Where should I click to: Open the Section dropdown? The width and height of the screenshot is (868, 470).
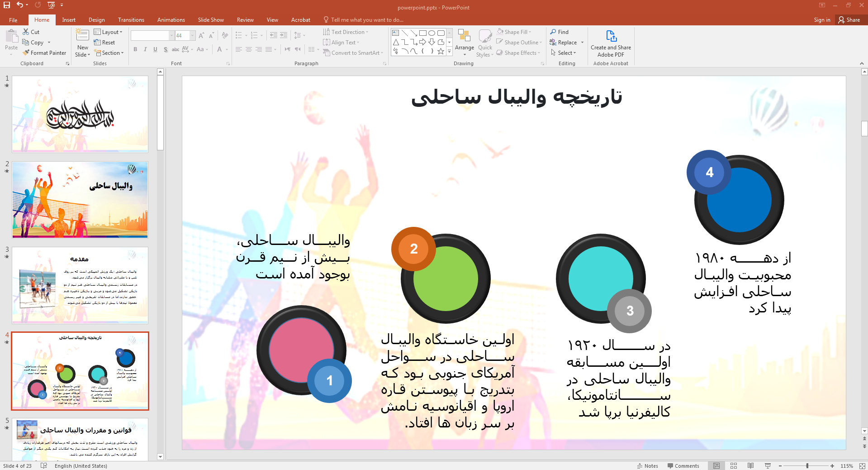point(109,53)
